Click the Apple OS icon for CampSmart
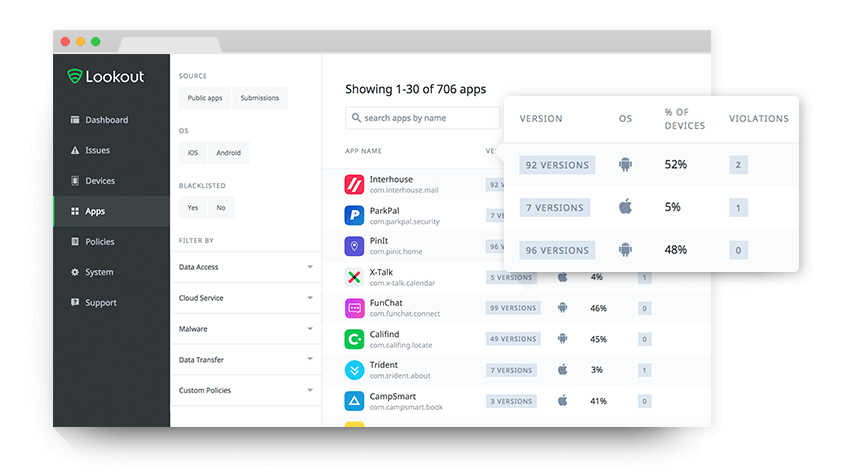 (562, 400)
